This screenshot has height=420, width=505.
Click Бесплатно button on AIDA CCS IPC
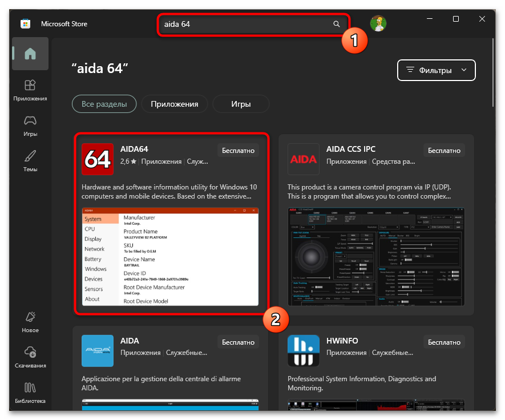(444, 151)
